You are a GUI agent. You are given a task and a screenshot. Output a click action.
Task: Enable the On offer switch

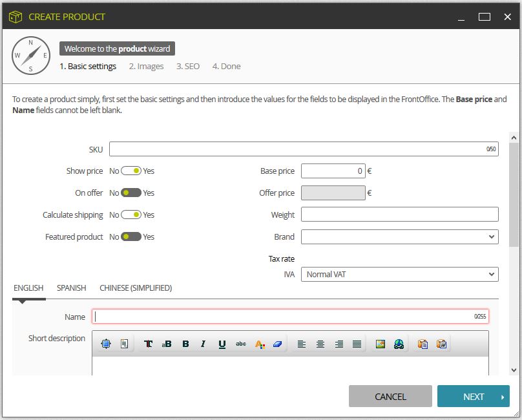[131, 193]
